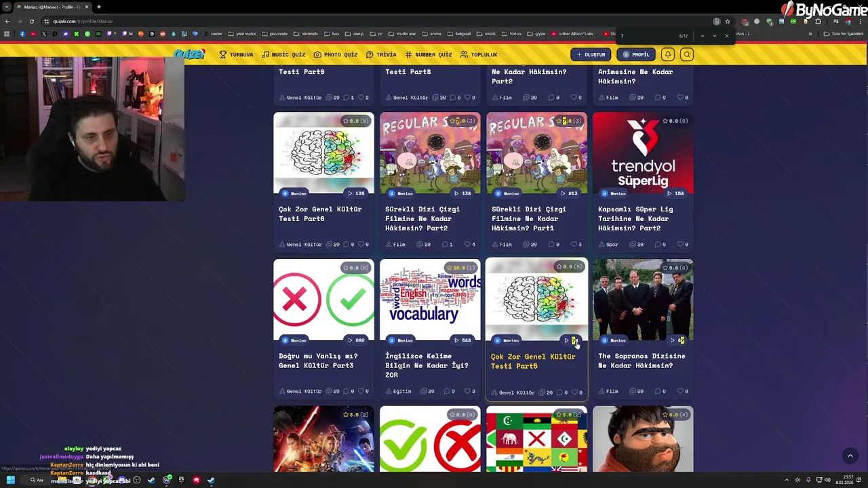Open Çok Zor Genel Kültür Testi Part5 title
The image size is (868, 488).
(x=533, y=361)
